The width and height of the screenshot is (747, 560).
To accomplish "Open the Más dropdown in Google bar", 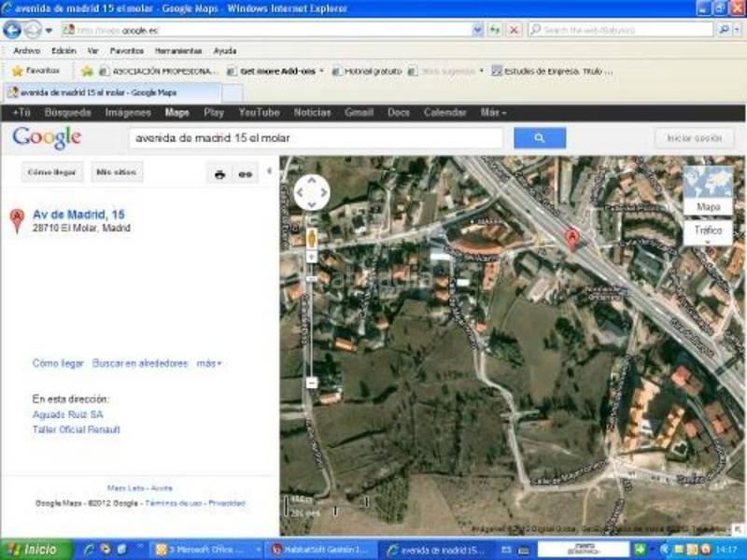I will pos(493,113).
